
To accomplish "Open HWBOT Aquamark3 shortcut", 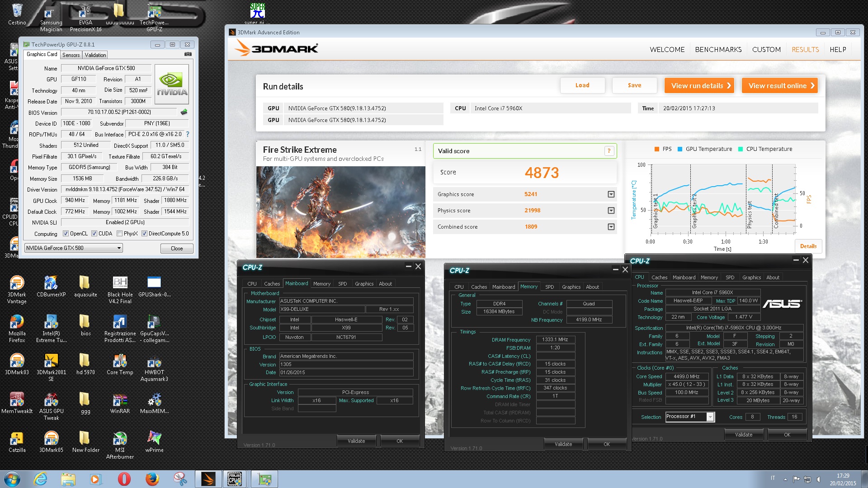I will pyautogui.click(x=154, y=367).
